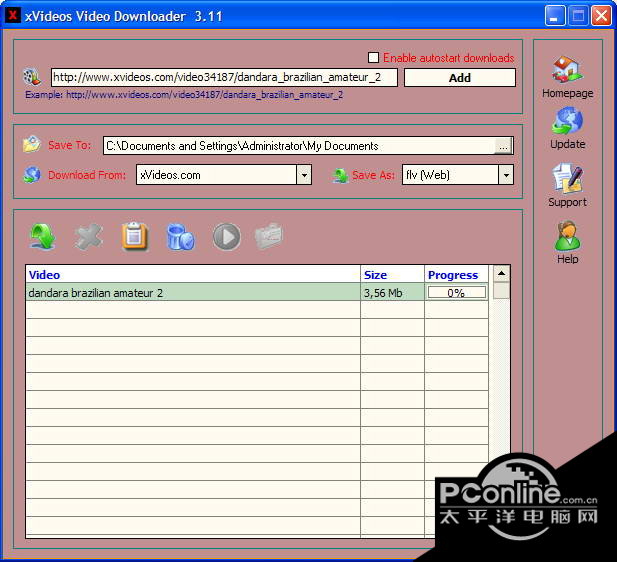
Task: Click the xVideos.com combo box text
Action: pos(170,175)
